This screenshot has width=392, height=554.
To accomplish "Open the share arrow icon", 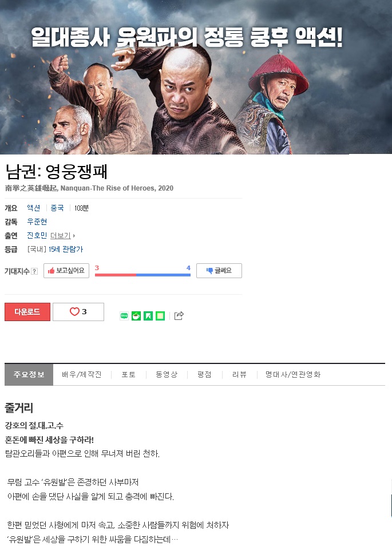I will click(179, 315).
